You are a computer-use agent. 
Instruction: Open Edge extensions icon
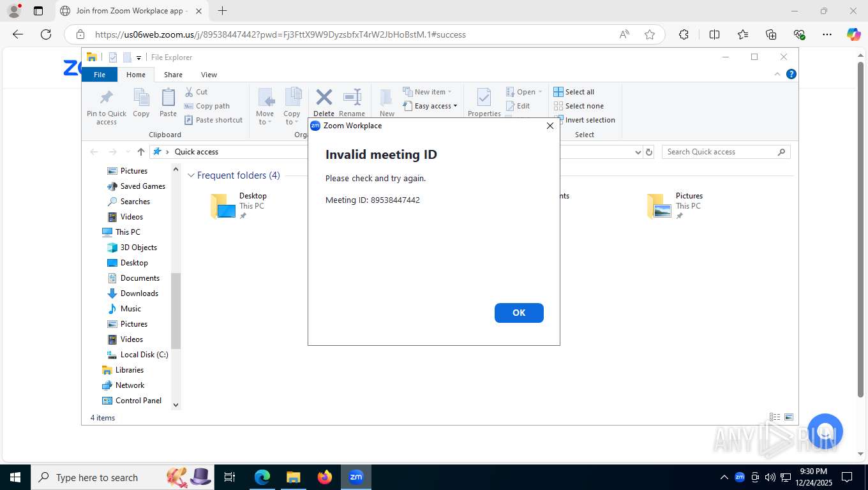coord(684,34)
